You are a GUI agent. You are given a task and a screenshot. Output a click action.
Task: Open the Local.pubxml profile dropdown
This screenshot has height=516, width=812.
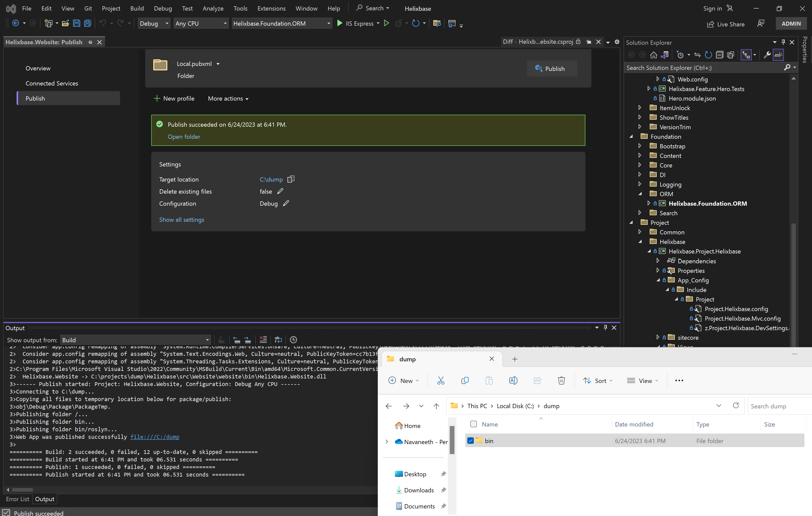[x=218, y=64]
